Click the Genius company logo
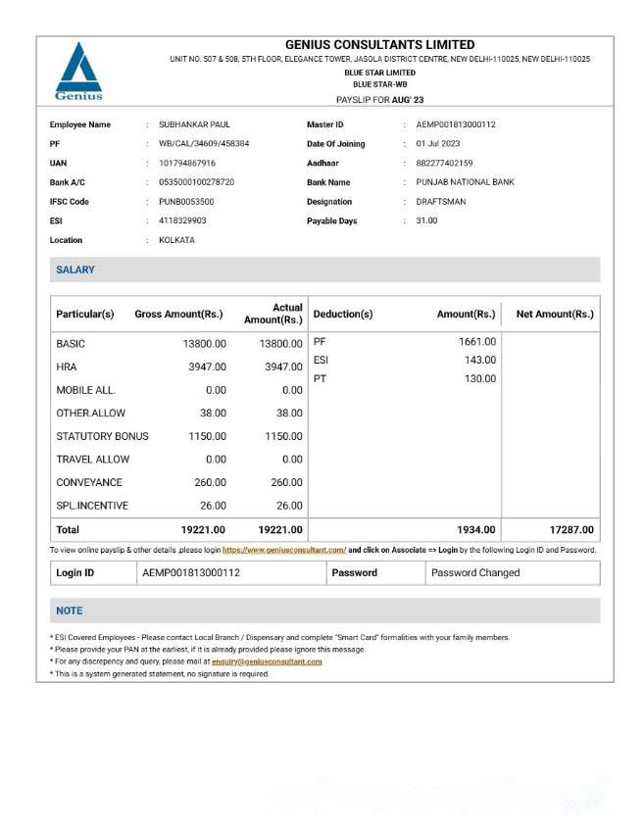 pos(78,72)
